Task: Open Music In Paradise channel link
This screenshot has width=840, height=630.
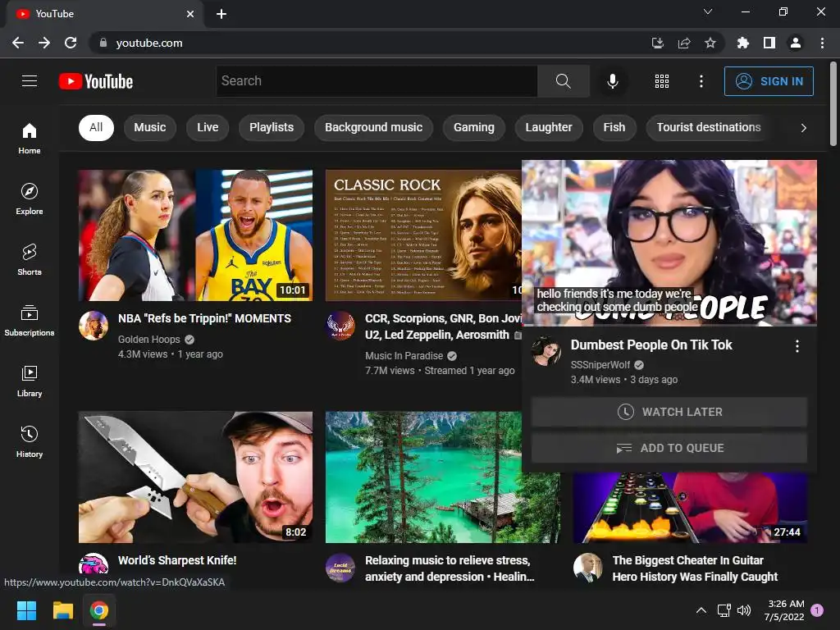Action: point(404,356)
